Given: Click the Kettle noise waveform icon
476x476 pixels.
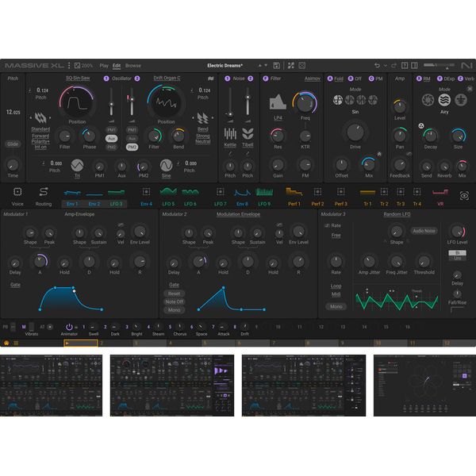Looking at the screenshot, I should pos(230,134).
